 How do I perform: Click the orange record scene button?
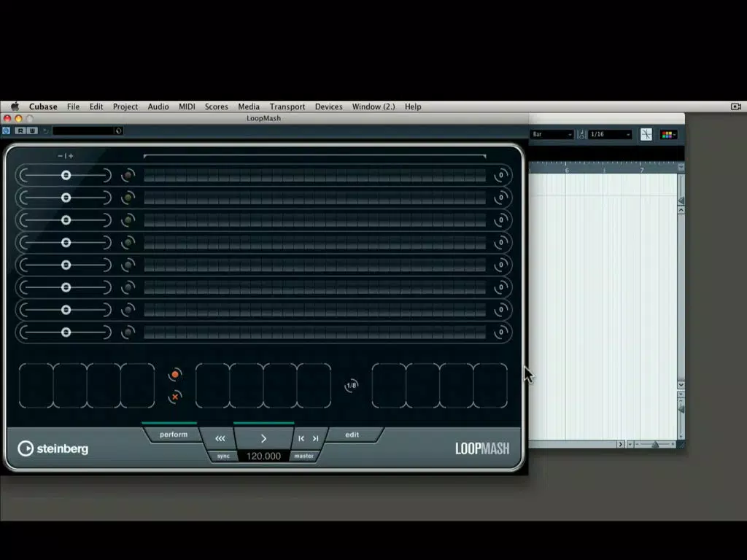pos(175,375)
